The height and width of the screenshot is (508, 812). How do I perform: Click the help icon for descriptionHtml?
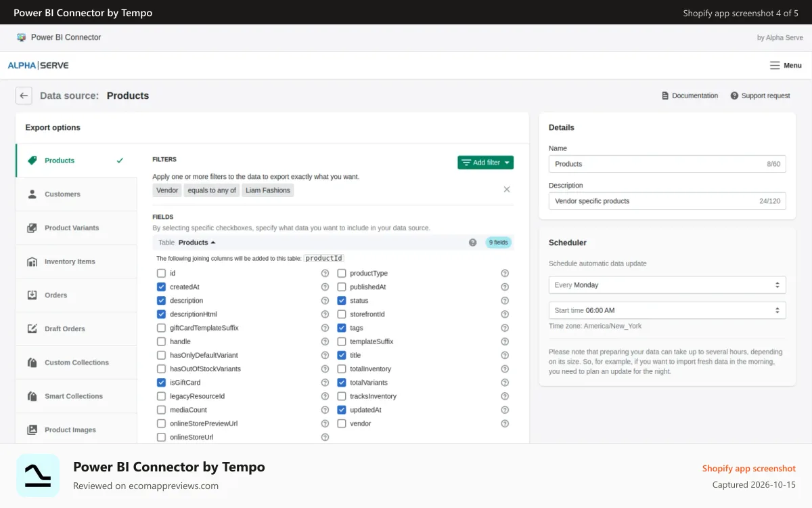pos(325,314)
